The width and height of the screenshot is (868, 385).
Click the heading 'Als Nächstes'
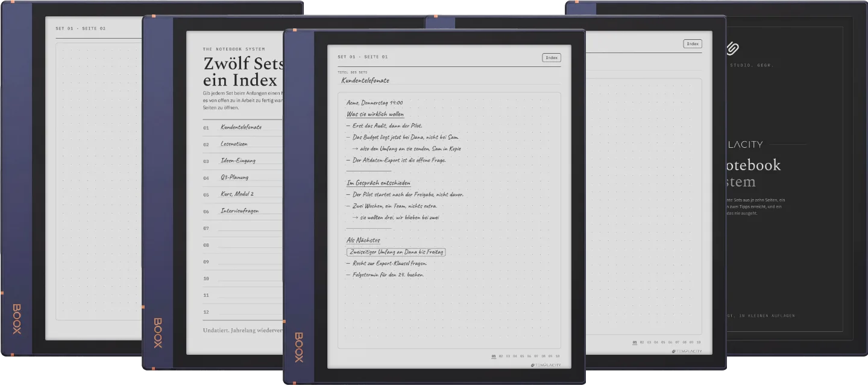coord(363,240)
